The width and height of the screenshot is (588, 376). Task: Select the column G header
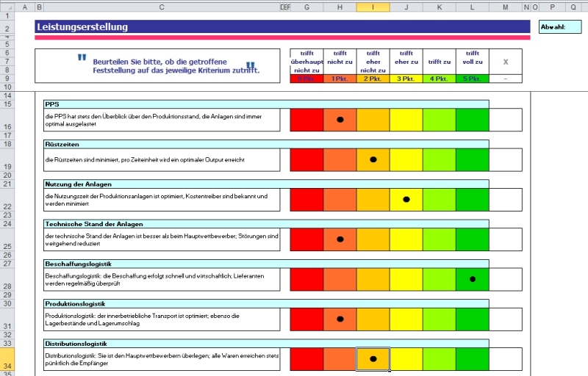point(306,7)
